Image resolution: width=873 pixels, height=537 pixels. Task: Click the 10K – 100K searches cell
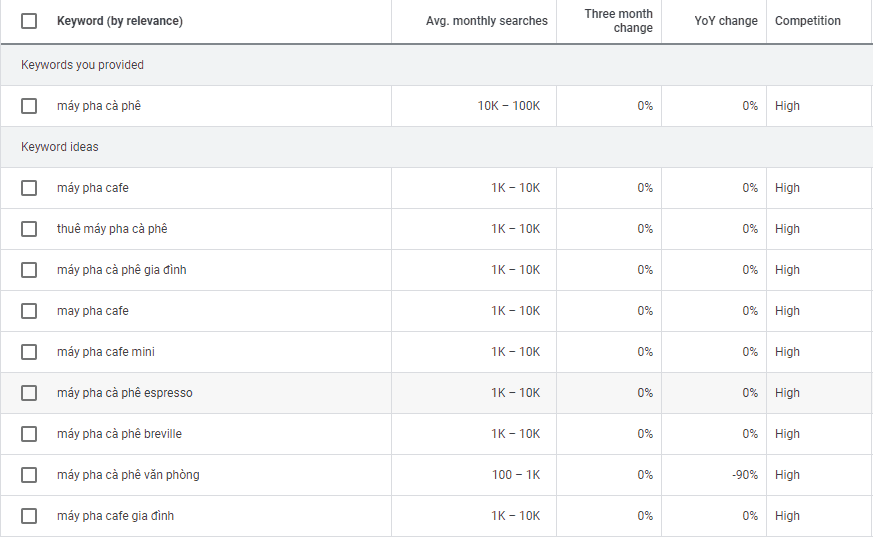click(508, 106)
